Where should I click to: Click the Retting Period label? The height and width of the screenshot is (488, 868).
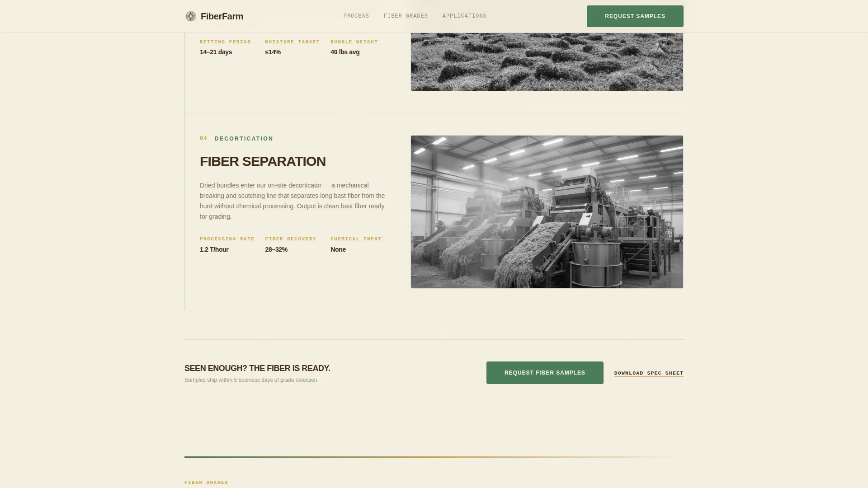[x=225, y=42]
